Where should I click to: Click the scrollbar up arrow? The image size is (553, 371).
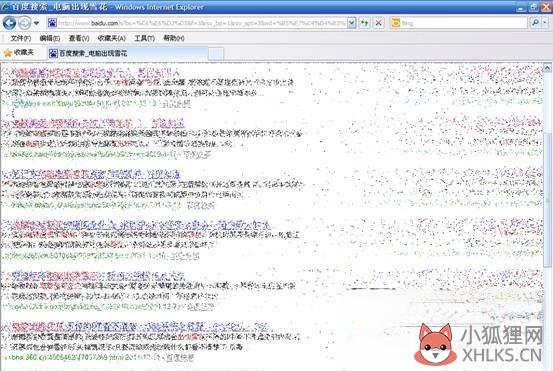point(547,68)
